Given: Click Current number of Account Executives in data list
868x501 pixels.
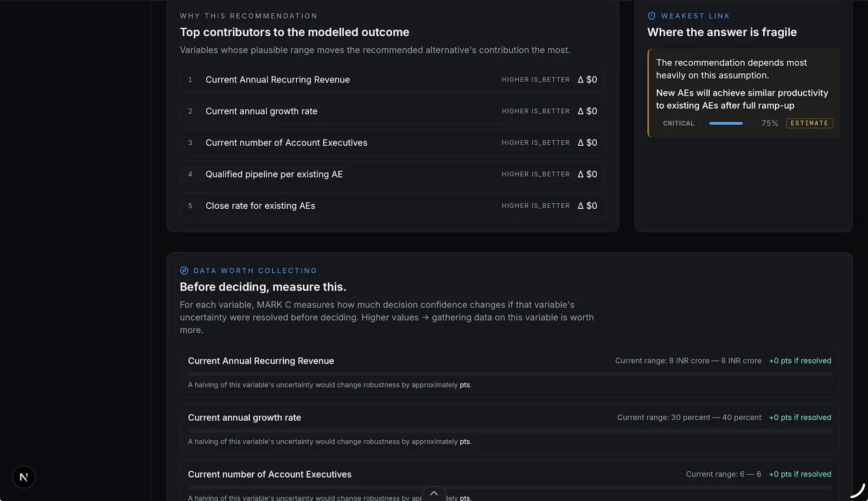Looking at the screenshot, I should click(x=270, y=474).
